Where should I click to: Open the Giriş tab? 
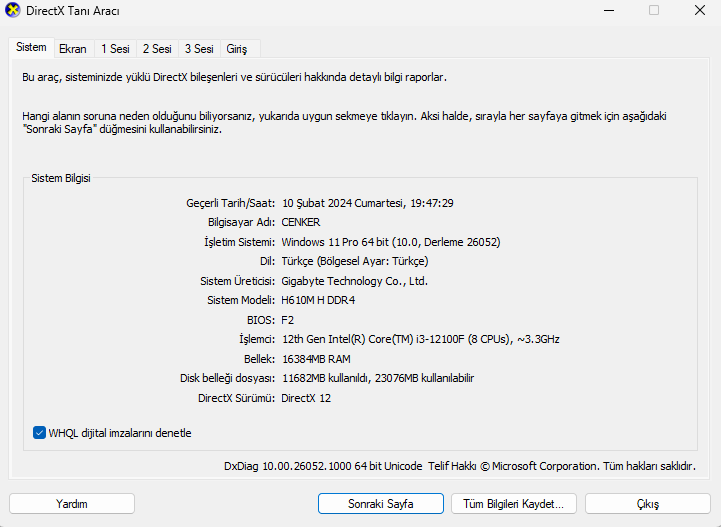[237, 49]
